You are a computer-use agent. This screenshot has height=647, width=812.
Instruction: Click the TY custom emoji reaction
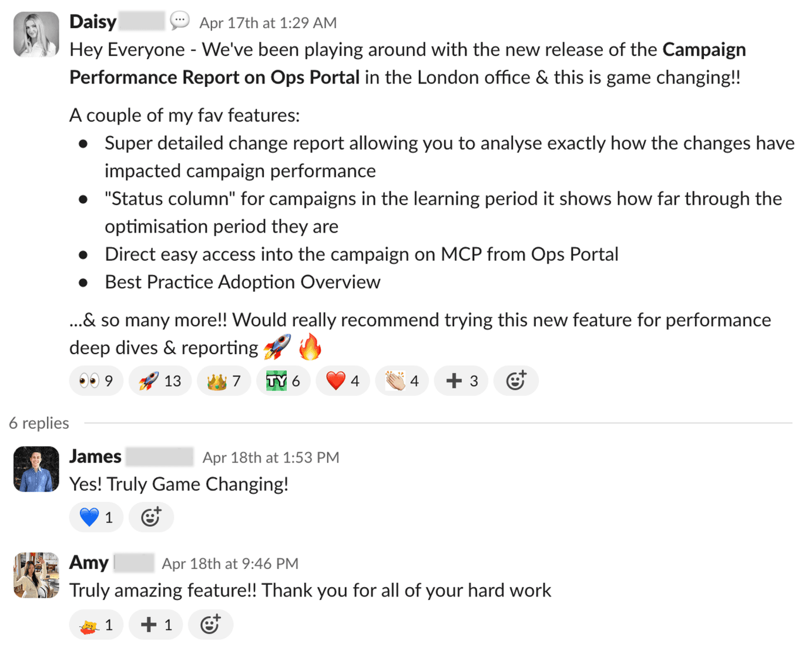click(283, 380)
